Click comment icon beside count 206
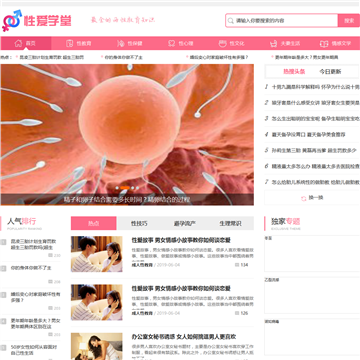Viewport: 360px width, 360px height. [50, 282]
